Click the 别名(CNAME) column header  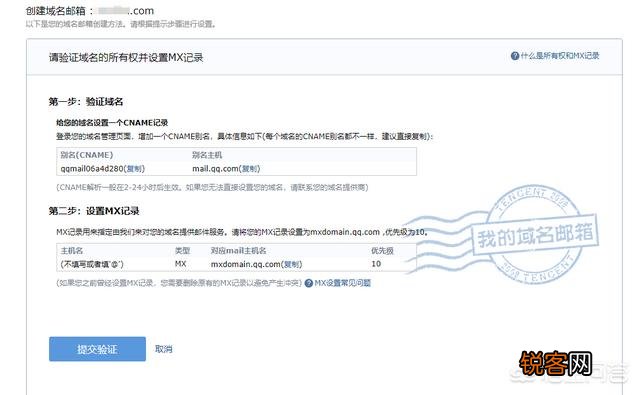[x=87, y=155]
